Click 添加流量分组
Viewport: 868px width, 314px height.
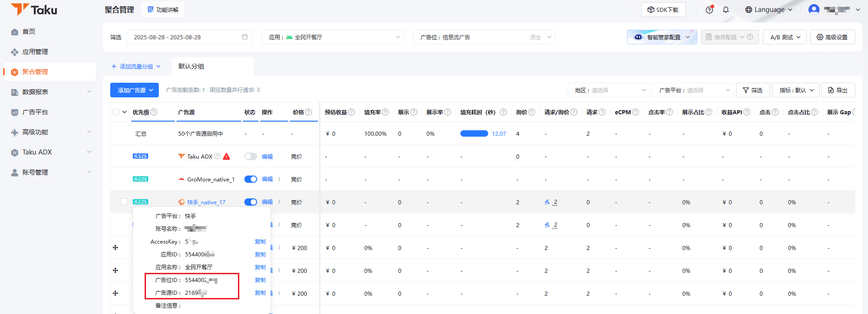click(x=136, y=66)
